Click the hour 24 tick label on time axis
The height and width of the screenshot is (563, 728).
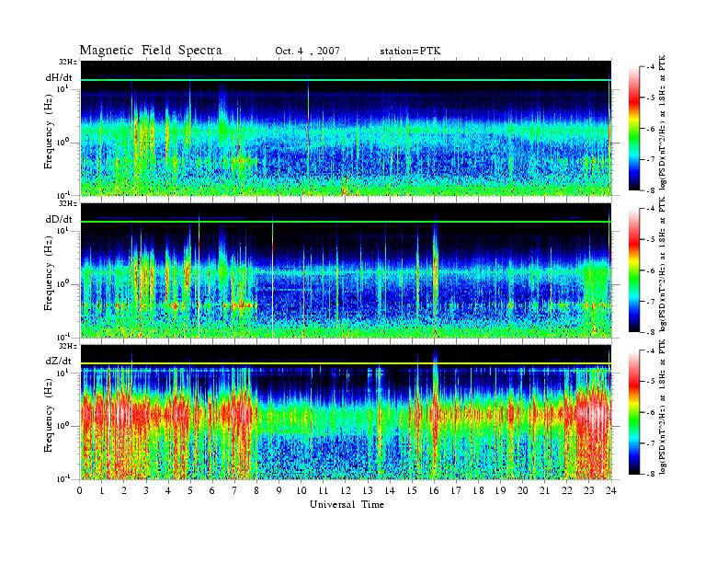(611, 490)
